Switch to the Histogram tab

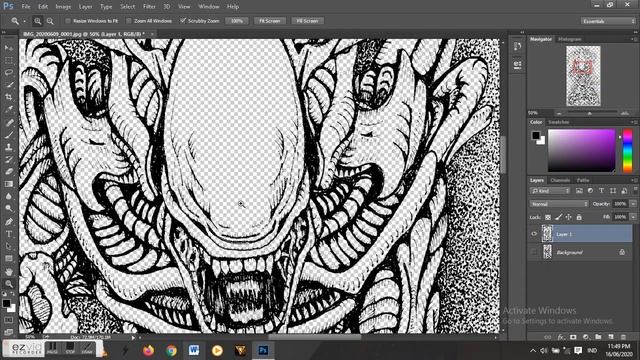tap(569, 39)
